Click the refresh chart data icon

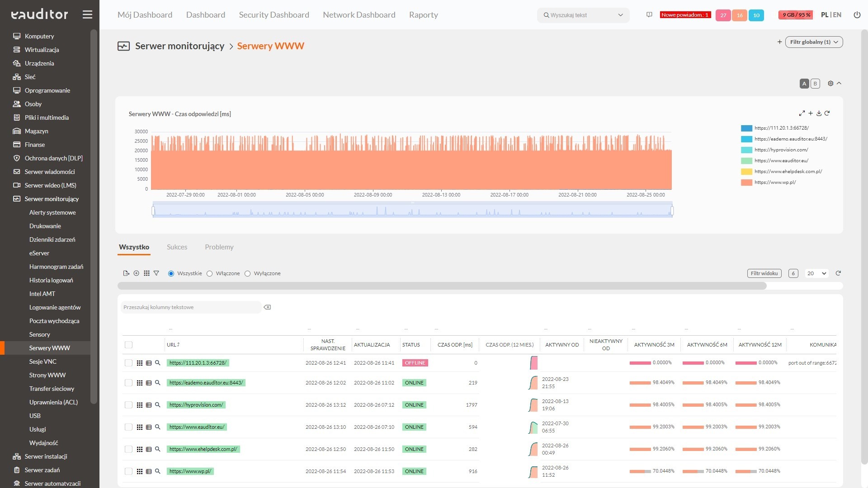point(828,113)
